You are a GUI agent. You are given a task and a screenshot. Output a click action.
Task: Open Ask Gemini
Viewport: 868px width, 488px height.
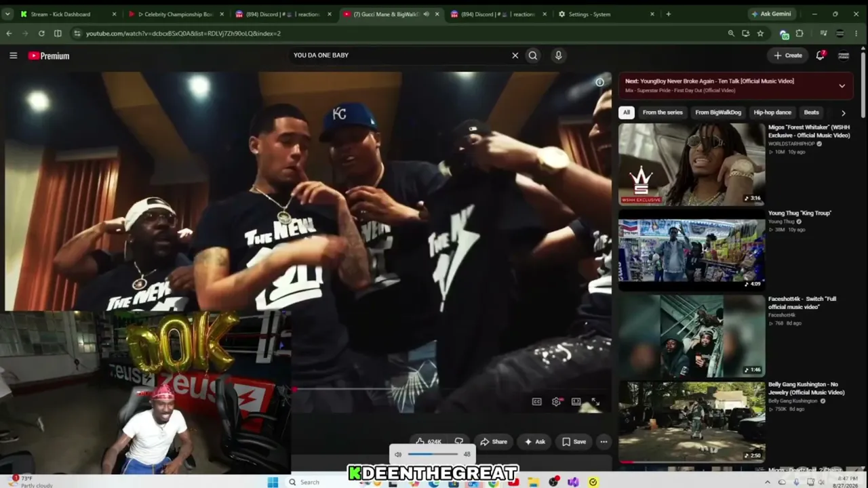click(771, 14)
